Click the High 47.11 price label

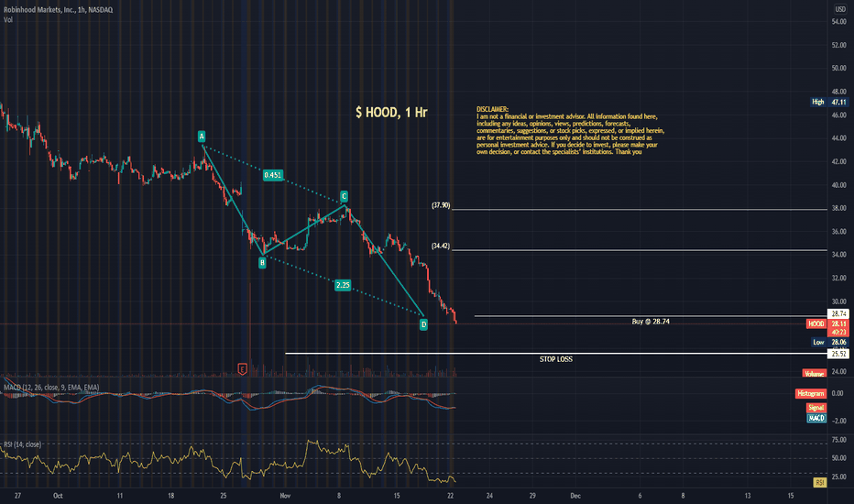click(x=829, y=102)
